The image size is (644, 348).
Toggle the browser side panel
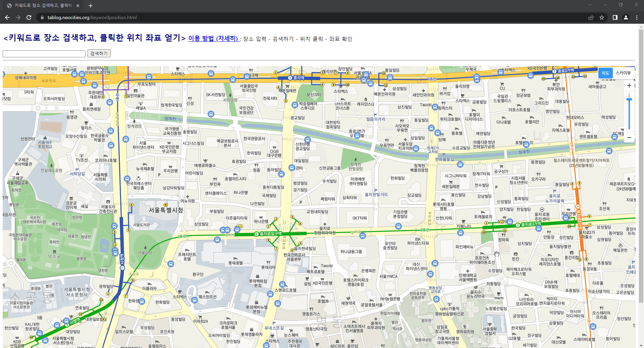pyautogui.click(x=615, y=17)
